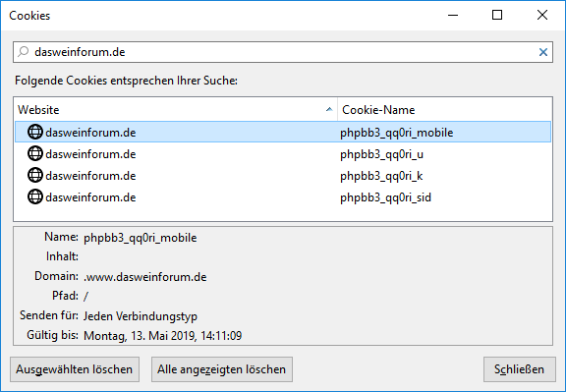
Task: Click the value Jeden Verbindungstyp
Action: (141, 316)
